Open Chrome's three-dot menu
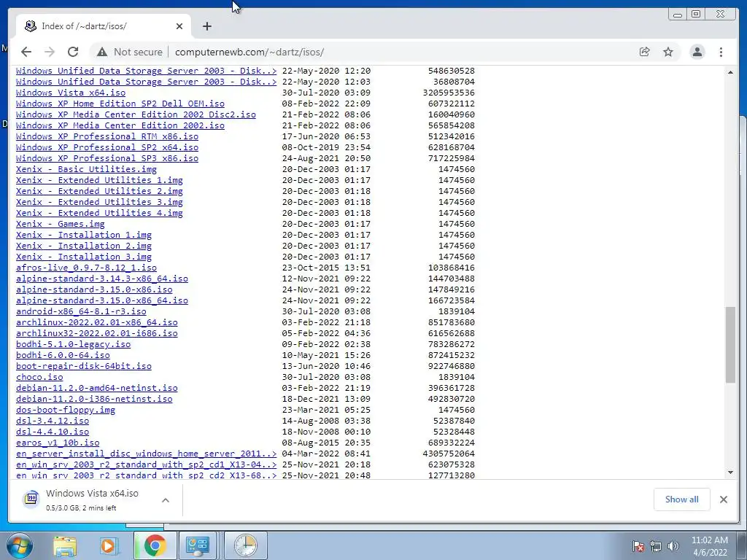This screenshot has width=747, height=560. point(721,52)
